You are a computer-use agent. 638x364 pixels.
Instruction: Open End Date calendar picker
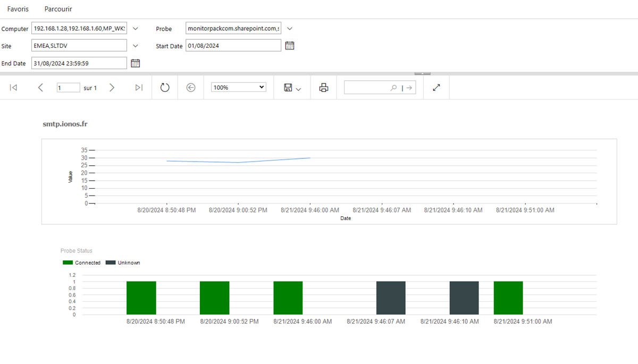[135, 63]
